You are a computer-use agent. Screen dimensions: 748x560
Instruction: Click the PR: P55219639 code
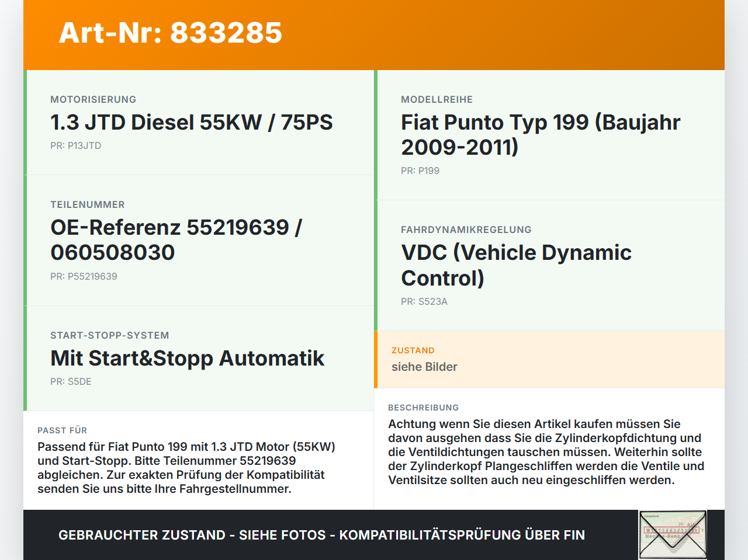(x=84, y=276)
